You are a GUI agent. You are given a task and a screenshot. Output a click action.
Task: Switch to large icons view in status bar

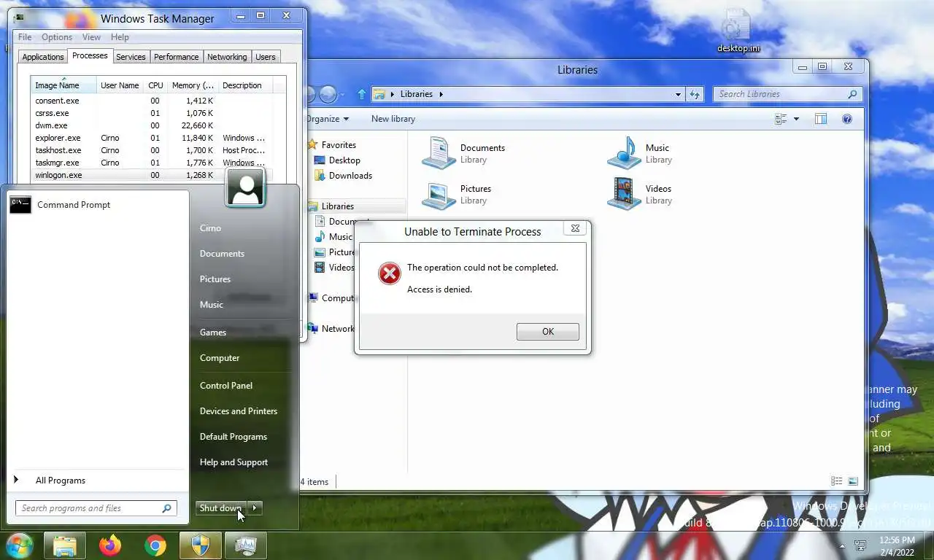(x=852, y=481)
